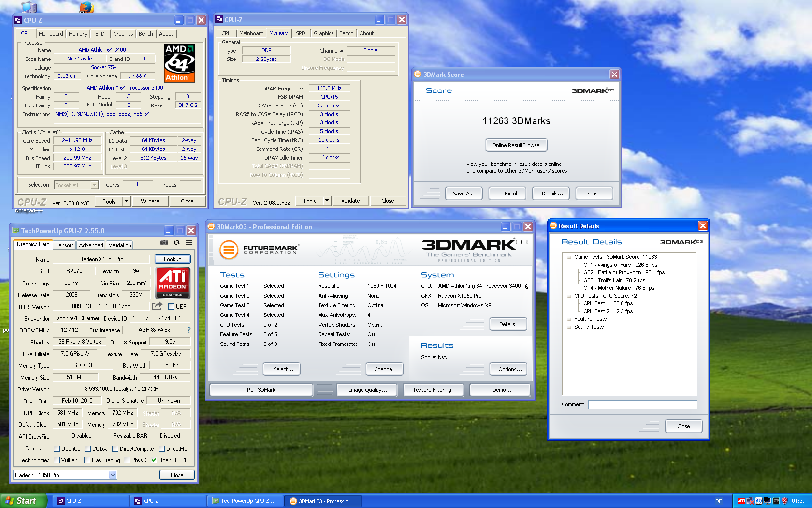Click the Comment input field
The image size is (812, 508).
pos(643,404)
